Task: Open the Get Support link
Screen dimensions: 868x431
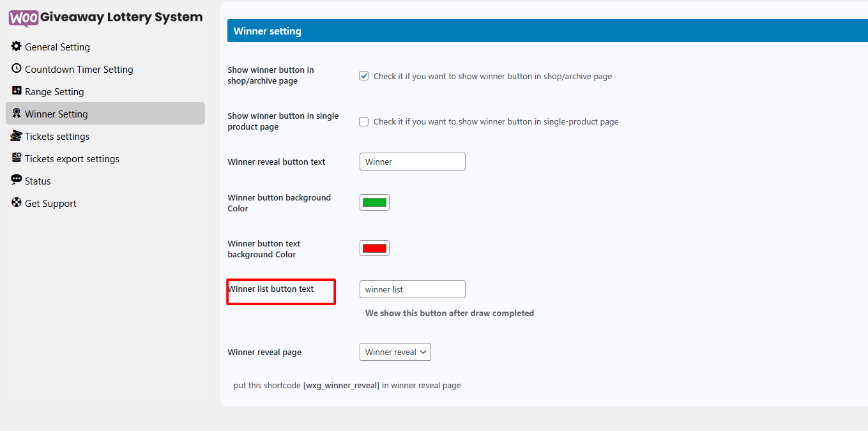Action: pyautogui.click(x=50, y=204)
